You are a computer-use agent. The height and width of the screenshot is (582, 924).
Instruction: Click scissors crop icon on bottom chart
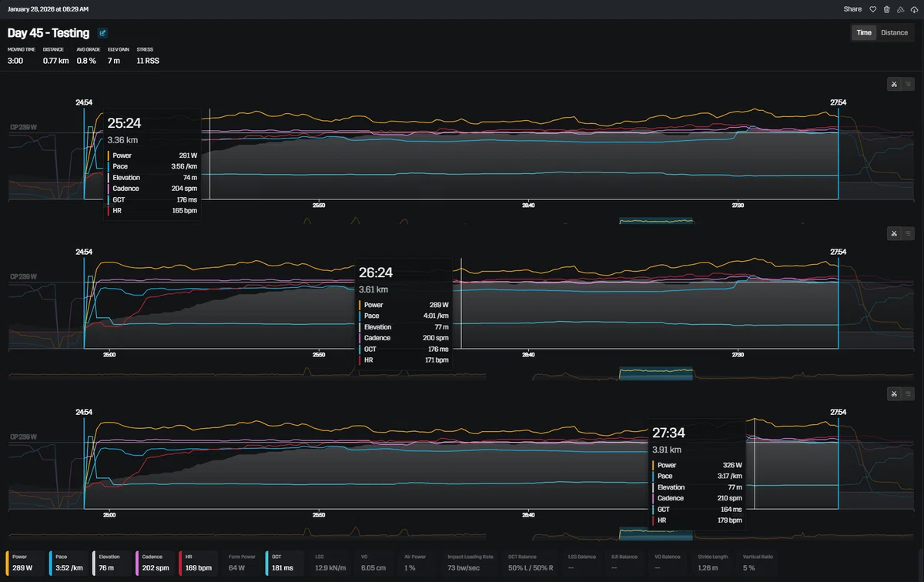[x=894, y=394]
